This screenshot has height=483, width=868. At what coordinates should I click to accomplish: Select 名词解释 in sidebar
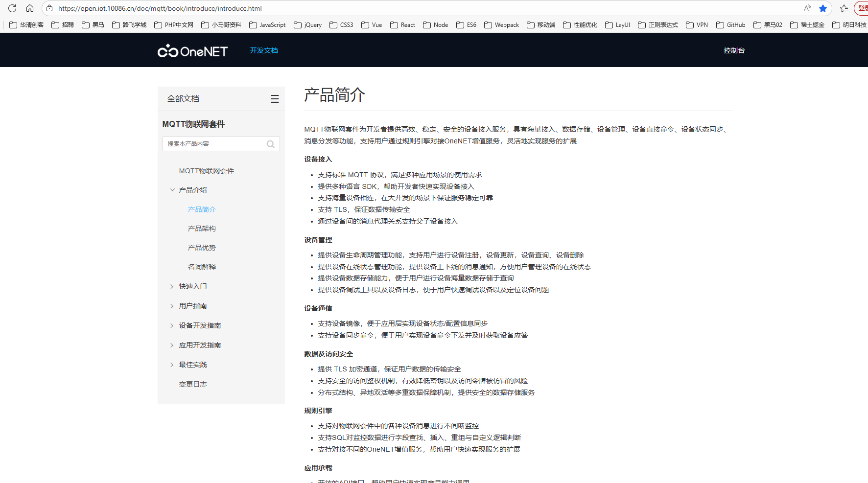click(202, 267)
